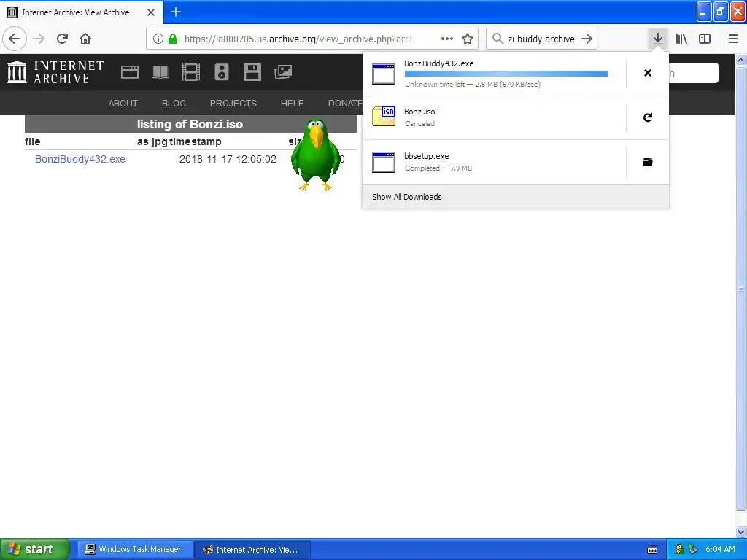Go back to the previous page
Viewport: 747px width, 560px height.
[15, 39]
